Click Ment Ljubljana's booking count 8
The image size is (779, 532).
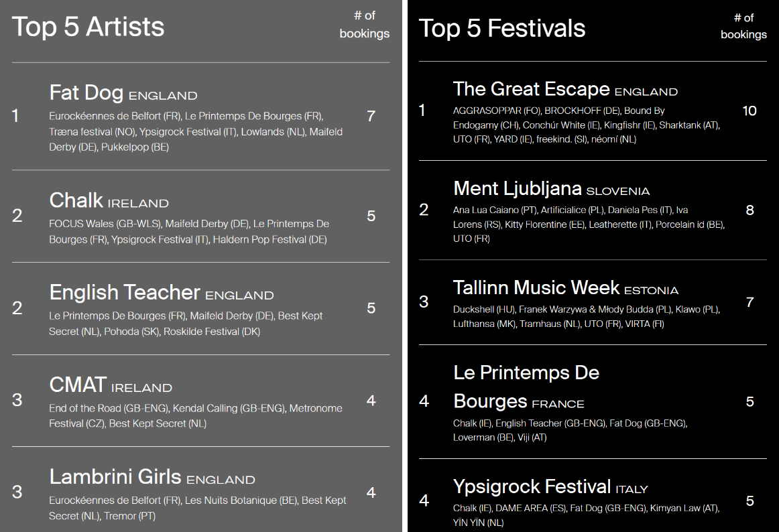point(750,210)
